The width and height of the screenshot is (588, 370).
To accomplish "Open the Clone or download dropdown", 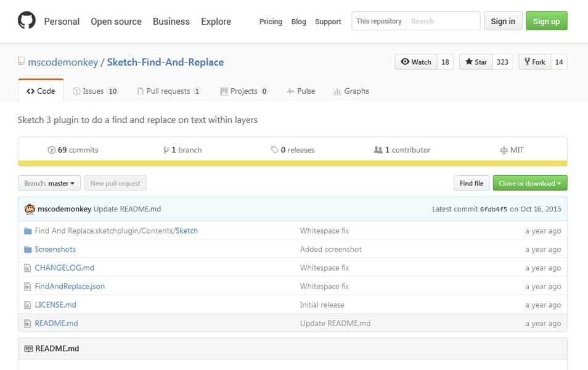I will tap(529, 183).
